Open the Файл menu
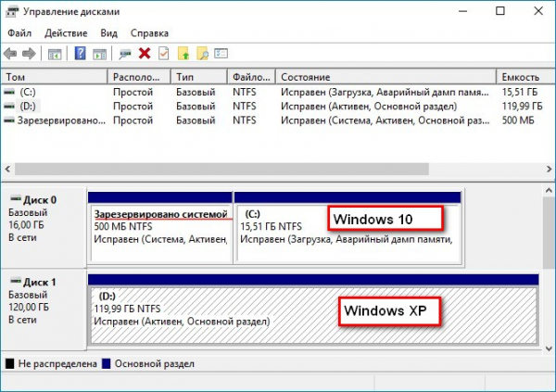The height and width of the screenshot is (392, 556). tap(19, 33)
